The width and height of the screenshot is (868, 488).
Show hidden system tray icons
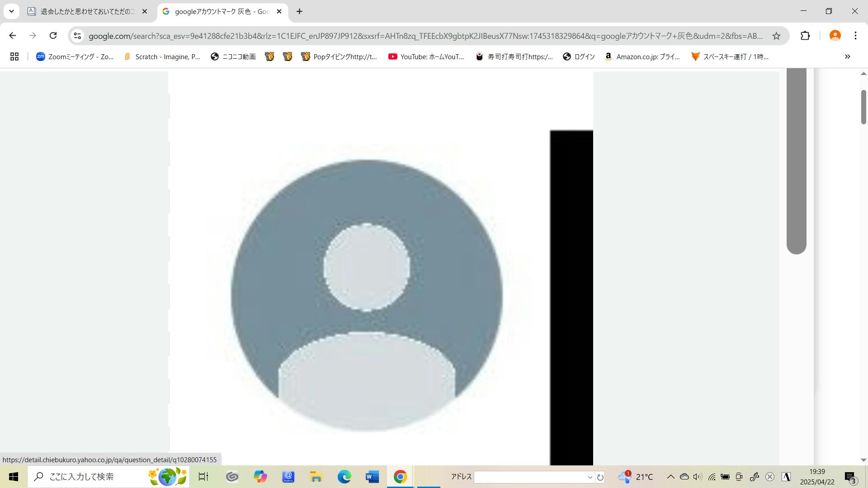[670, 477]
